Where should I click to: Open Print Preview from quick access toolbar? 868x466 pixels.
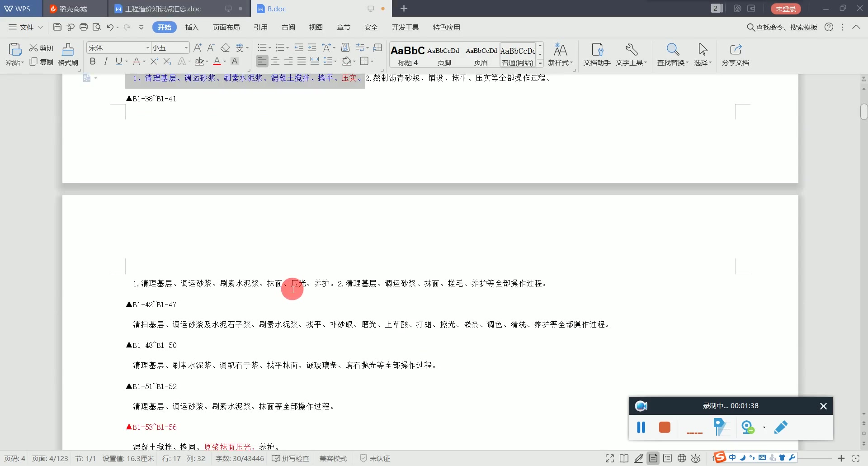[96, 27]
